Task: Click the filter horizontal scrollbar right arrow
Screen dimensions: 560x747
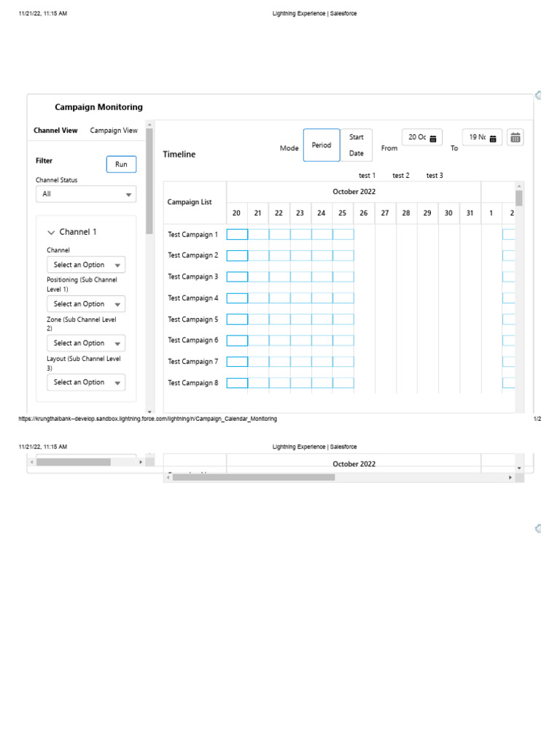Action: 141,462
